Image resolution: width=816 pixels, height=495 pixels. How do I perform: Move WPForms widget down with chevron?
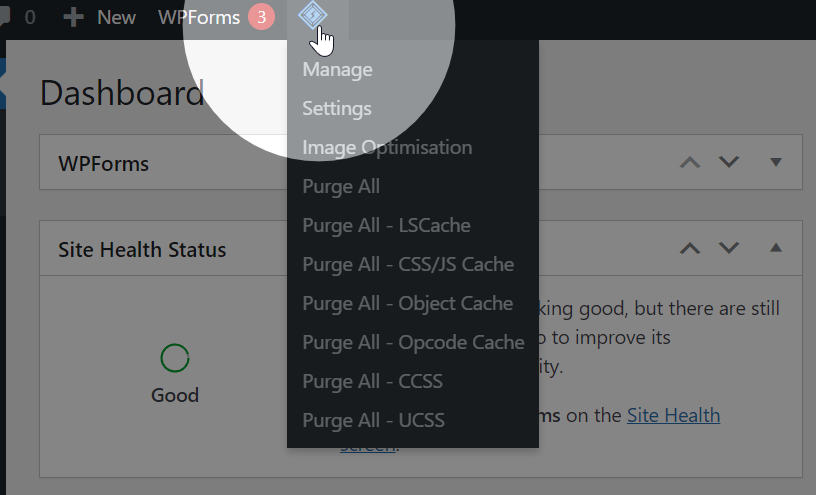click(x=729, y=162)
